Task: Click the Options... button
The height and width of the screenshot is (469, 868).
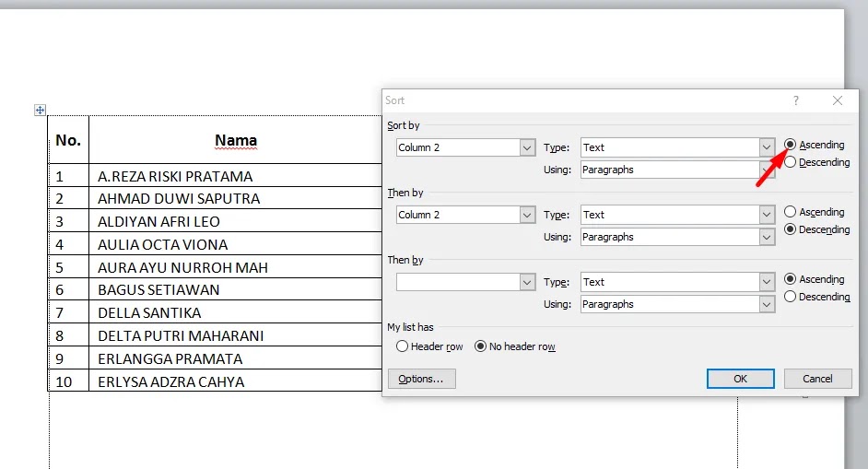Action: pos(422,379)
